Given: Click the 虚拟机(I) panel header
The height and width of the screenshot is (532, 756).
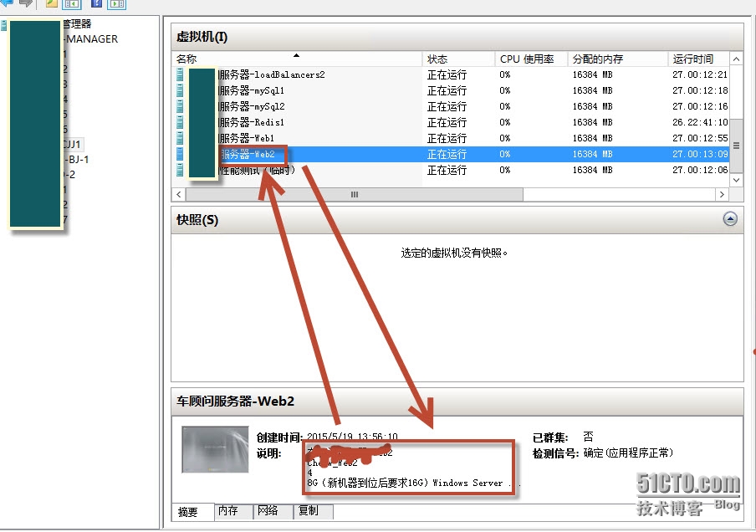Looking at the screenshot, I should [457, 36].
